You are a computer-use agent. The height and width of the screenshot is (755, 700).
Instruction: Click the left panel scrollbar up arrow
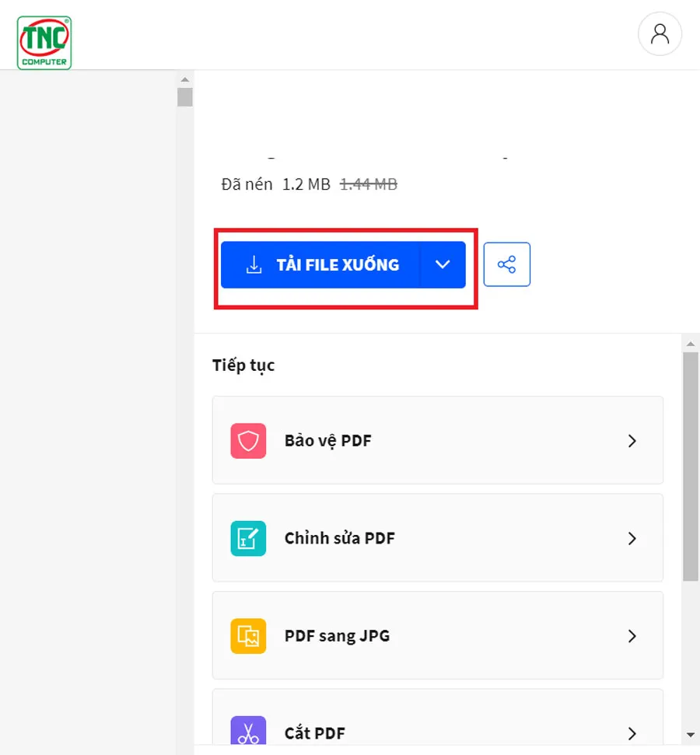click(x=185, y=79)
